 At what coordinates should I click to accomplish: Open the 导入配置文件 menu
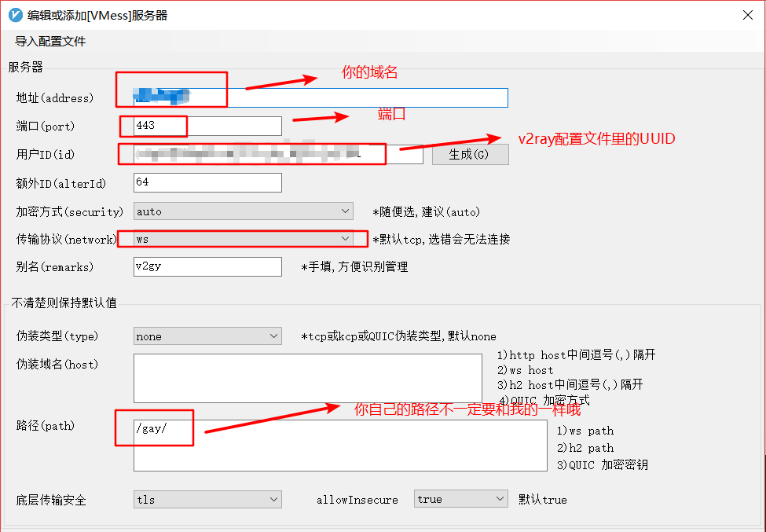tap(50, 41)
